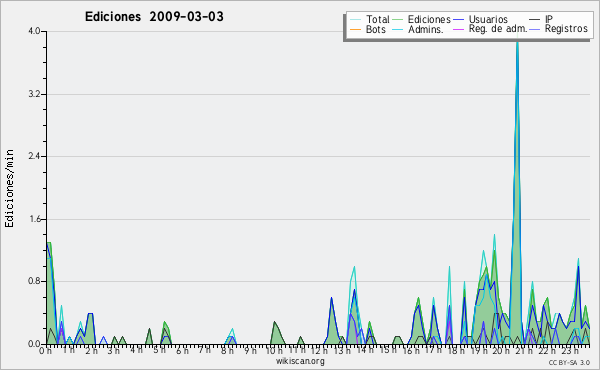Click the '0 h' x-axis label
The width and height of the screenshot is (600, 370).
click(x=45, y=351)
